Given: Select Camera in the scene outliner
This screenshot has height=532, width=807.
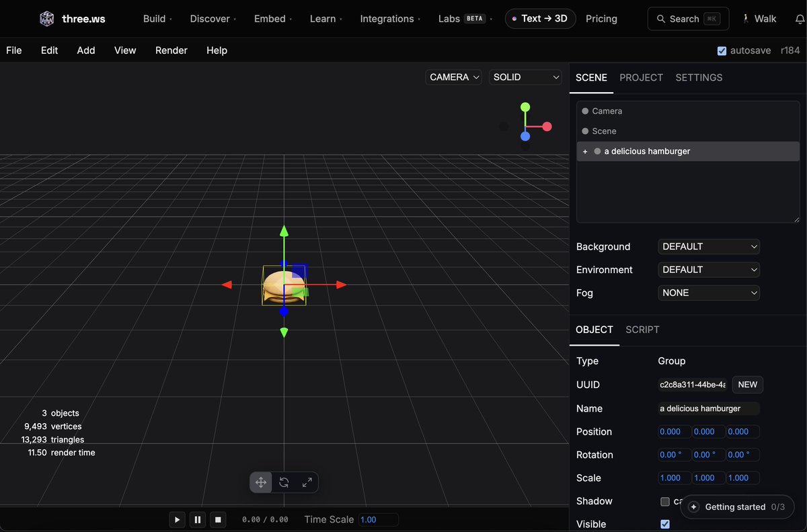Looking at the screenshot, I should (688, 111).
